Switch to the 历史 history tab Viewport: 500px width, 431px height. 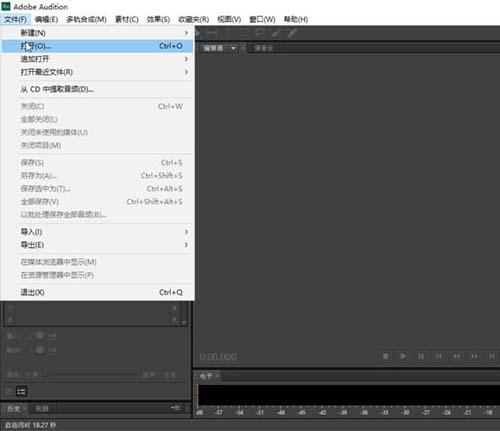(14, 408)
